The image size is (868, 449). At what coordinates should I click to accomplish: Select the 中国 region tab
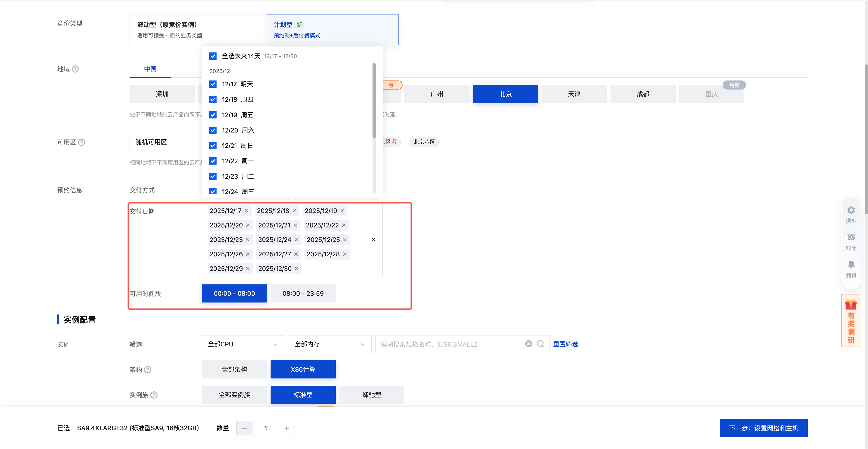(150, 69)
